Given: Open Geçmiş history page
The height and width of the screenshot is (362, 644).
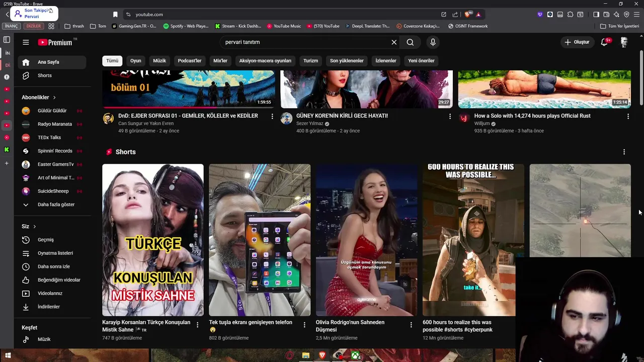Looking at the screenshot, I should coord(52,240).
